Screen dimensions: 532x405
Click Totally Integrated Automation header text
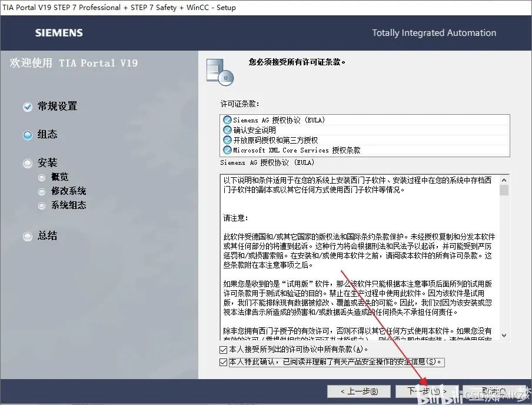pos(434,32)
